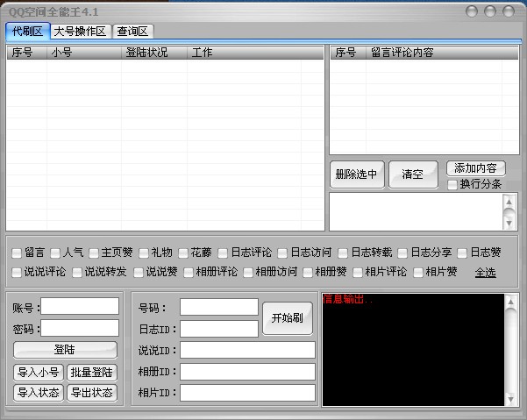
Task: Focus the 号码 input field
Action: click(x=219, y=307)
